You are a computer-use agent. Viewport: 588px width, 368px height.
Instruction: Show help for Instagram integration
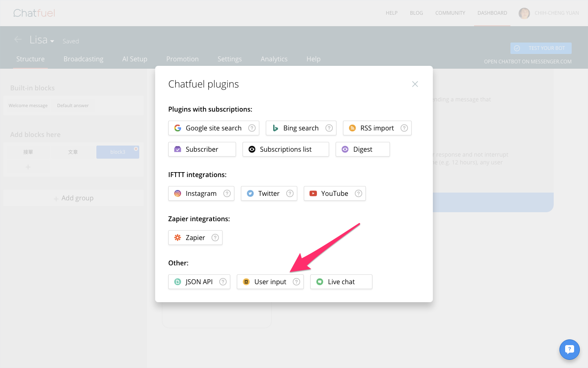click(x=227, y=193)
